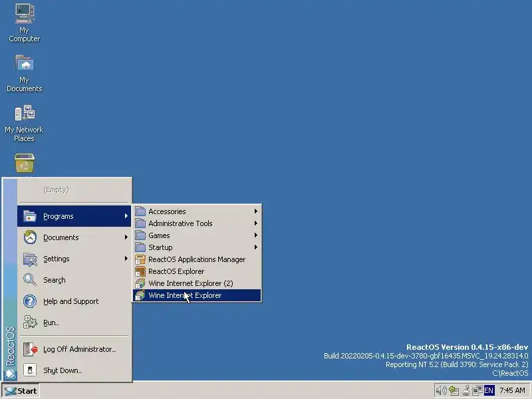This screenshot has width=532, height=399.
Task: Click the Games folder icon
Action: click(140, 235)
